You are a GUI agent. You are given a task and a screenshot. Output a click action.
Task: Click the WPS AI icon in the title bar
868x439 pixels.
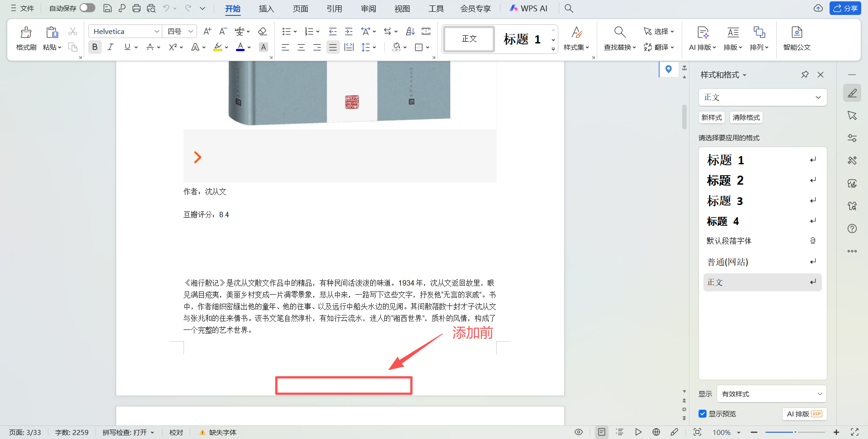pos(514,8)
